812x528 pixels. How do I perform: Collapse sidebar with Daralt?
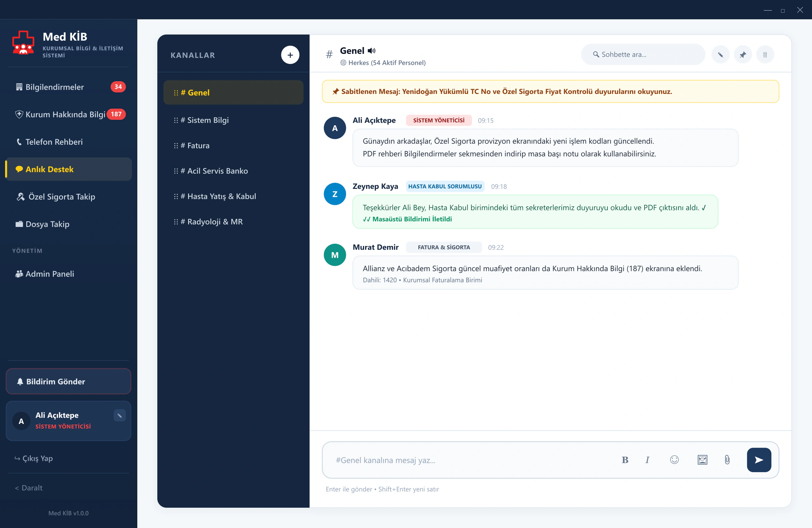click(29, 488)
